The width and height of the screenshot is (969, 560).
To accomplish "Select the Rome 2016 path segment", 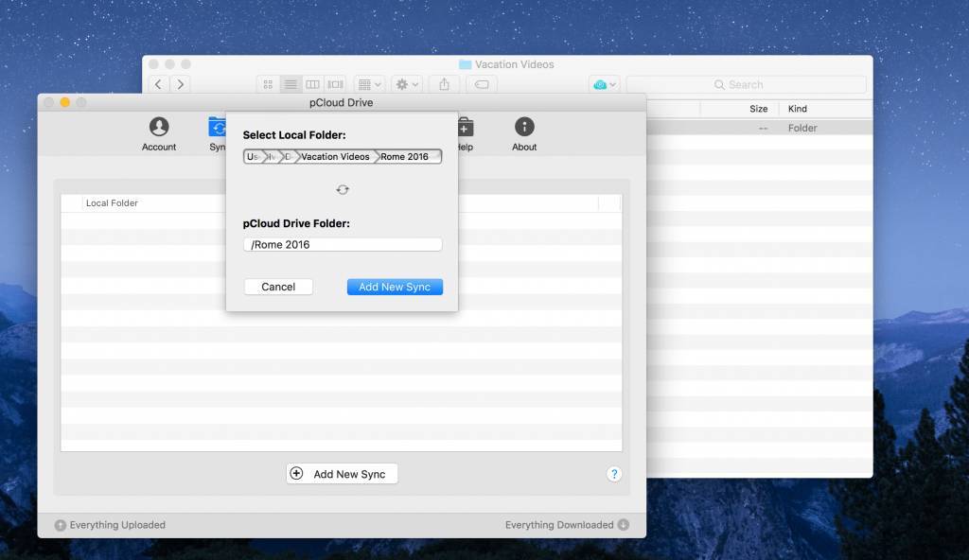I will click(x=404, y=156).
